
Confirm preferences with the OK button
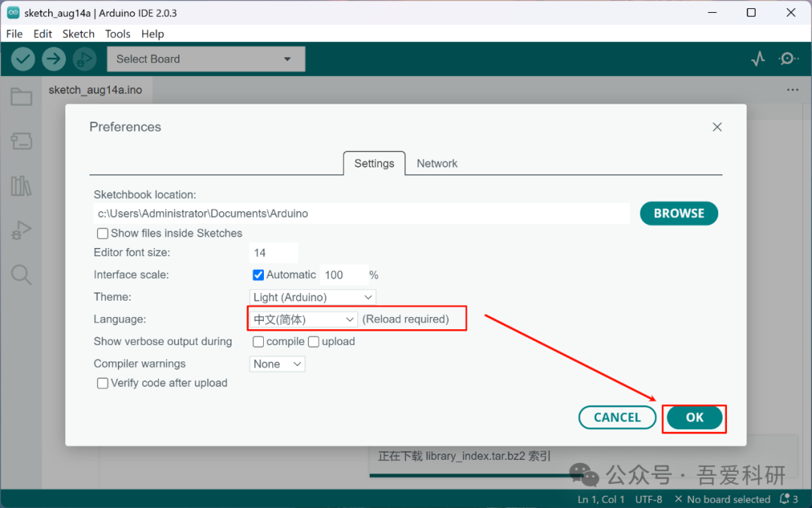[x=694, y=418]
